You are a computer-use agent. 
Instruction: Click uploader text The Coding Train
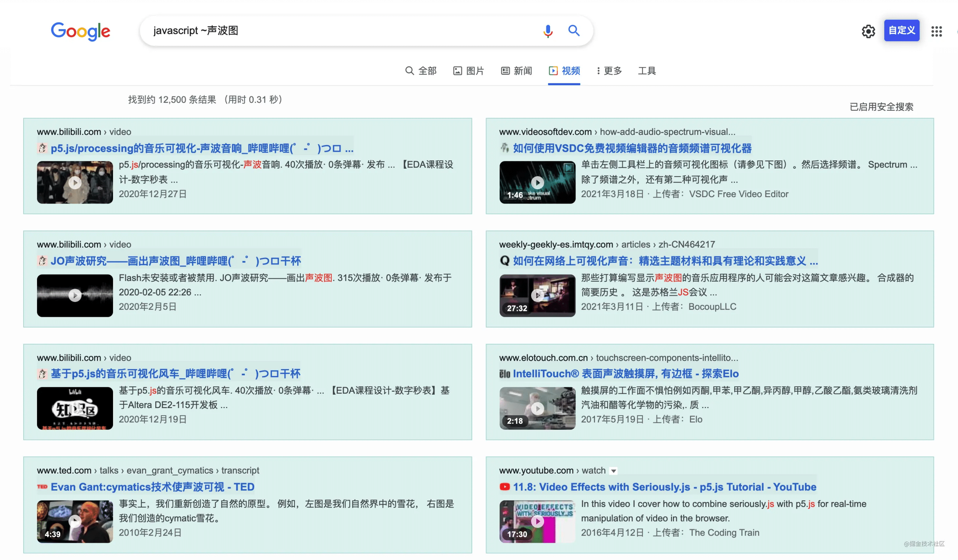point(724,533)
